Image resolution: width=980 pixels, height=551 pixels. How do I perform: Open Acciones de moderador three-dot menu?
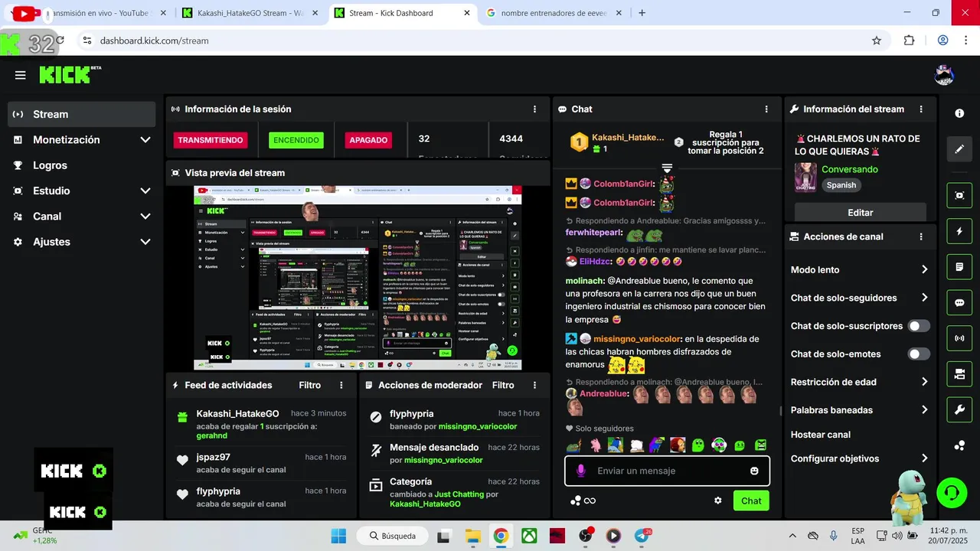pyautogui.click(x=534, y=386)
